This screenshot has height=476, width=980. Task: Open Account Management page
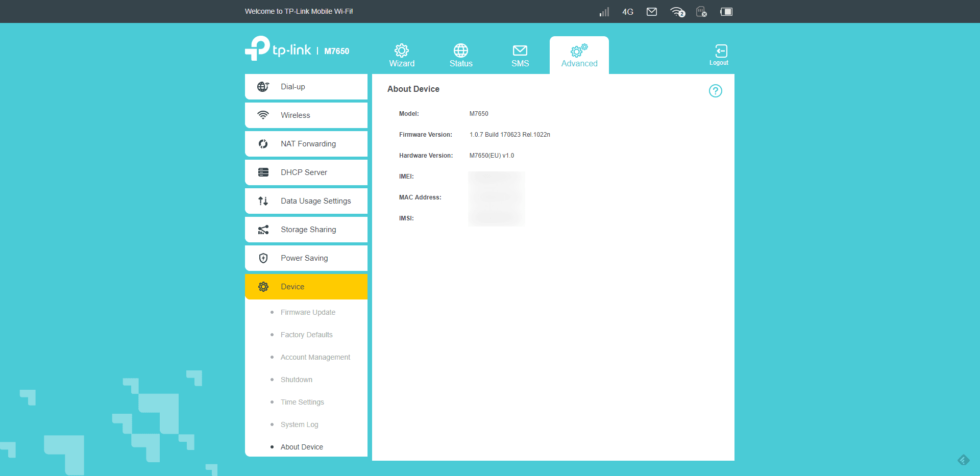315,357
